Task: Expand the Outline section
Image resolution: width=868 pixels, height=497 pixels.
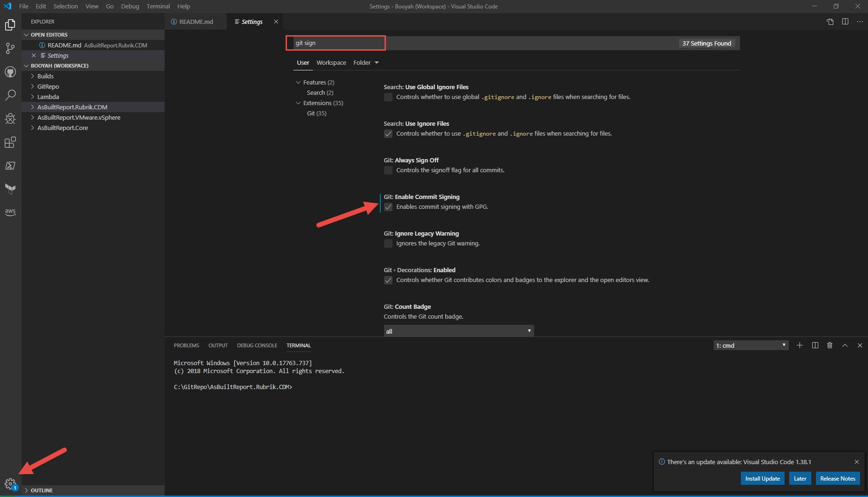Action: [93, 490]
